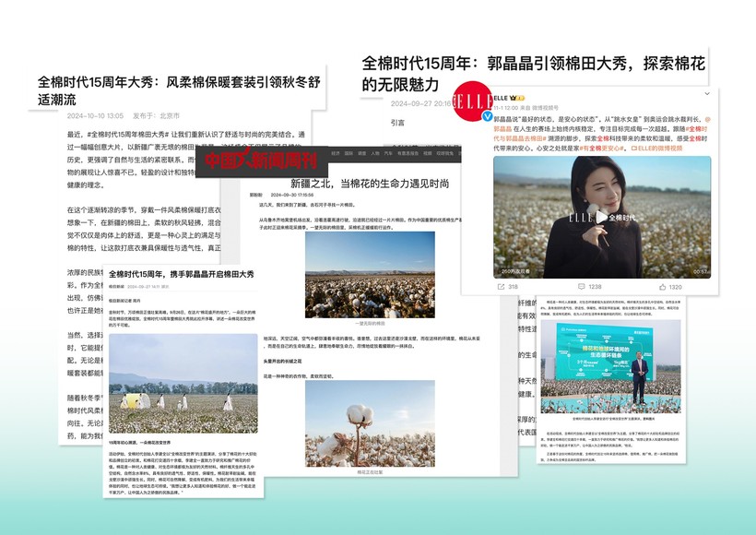The image size is (756, 535).
Task: Click headline 郭晶晶引领棉田大秀，探索棉花的无限魅力
Action: 534,73
